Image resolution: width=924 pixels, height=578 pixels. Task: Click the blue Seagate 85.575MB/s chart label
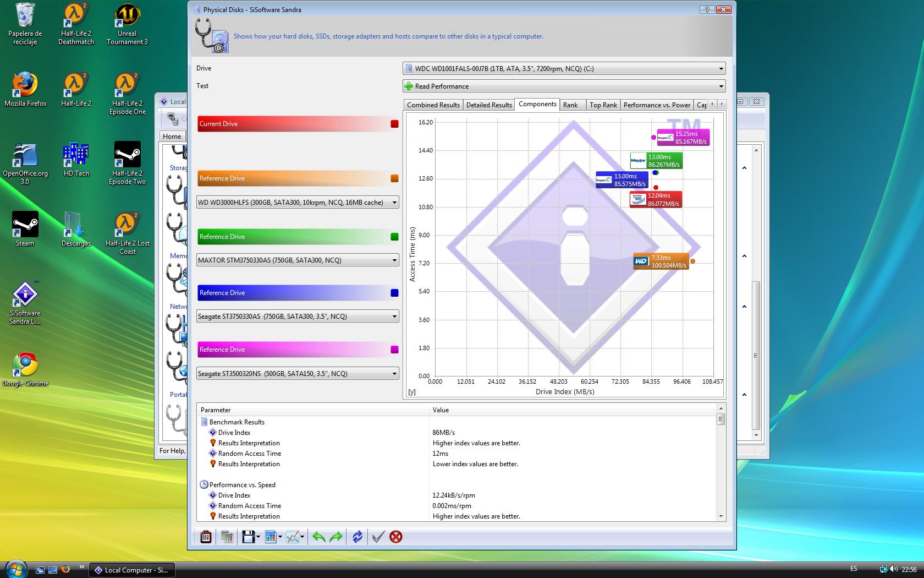[x=622, y=180]
